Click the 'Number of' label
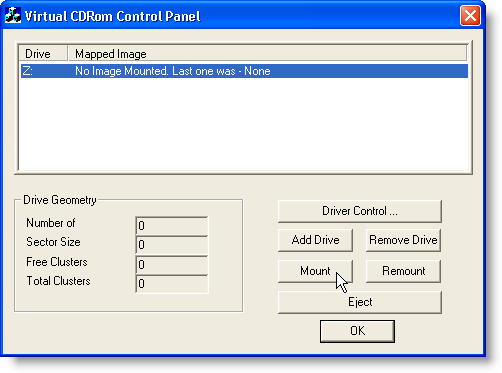502x373 pixels. (x=51, y=223)
